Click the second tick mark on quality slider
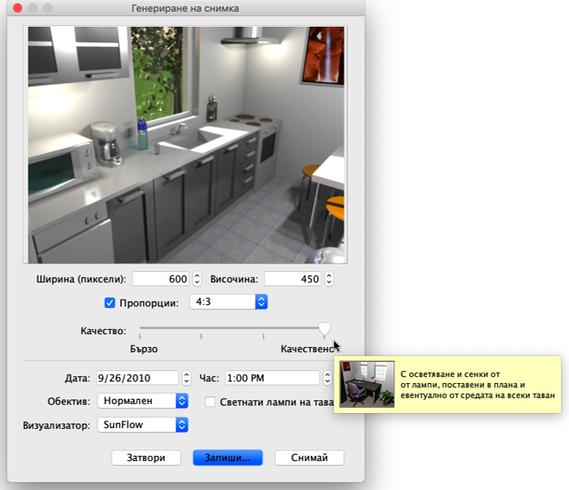This screenshot has width=569, height=490. 201,337
